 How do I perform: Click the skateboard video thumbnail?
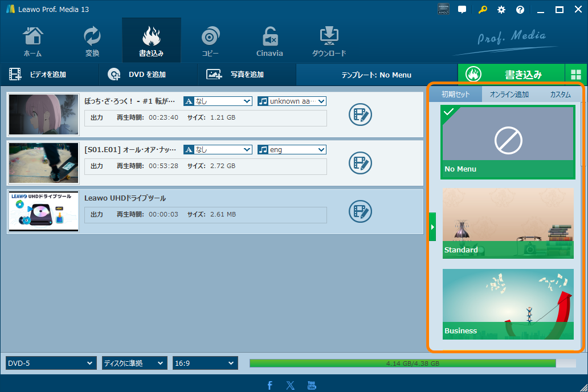pos(43,163)
